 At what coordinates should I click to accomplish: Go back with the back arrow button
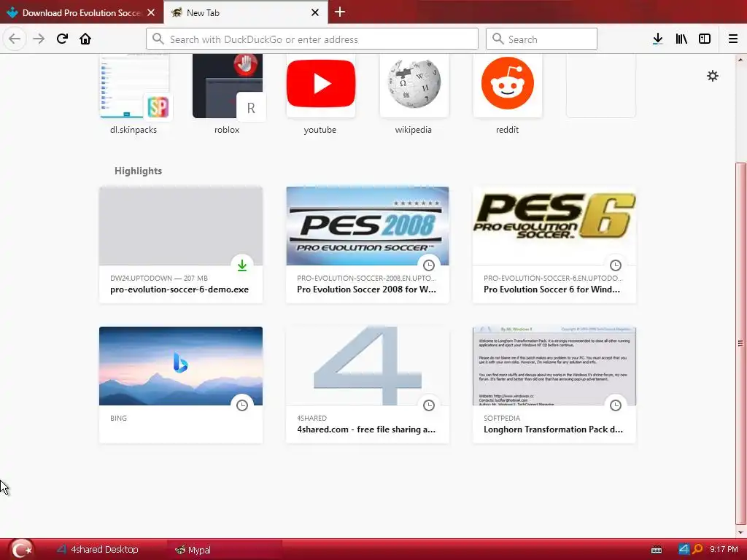[x=15, y=39]
